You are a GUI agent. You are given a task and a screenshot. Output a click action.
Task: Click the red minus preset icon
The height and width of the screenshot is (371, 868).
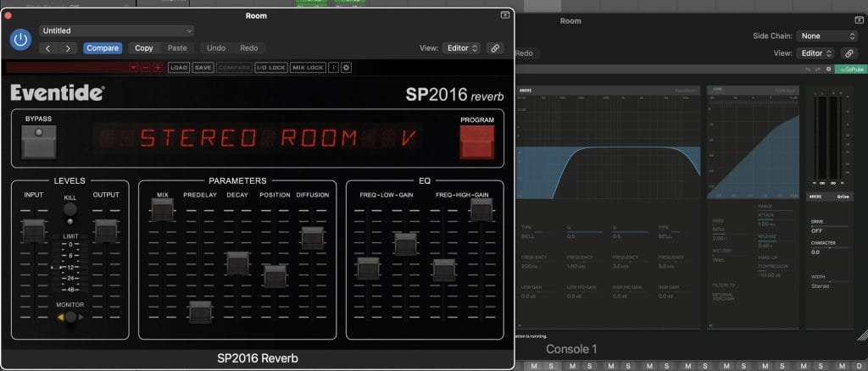[x=146, y=67]
